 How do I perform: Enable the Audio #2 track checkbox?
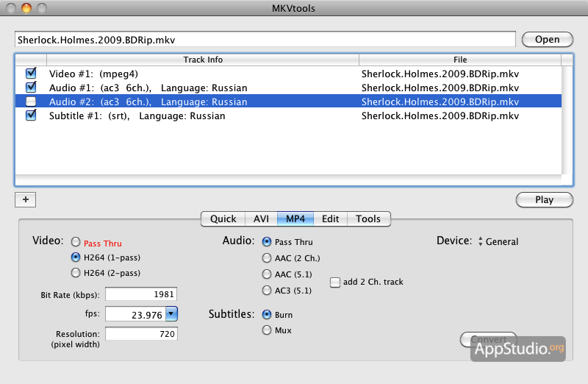point(31,102)
